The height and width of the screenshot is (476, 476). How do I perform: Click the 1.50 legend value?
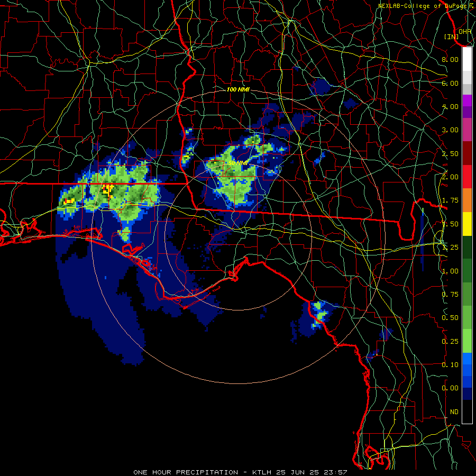[450, 224]
